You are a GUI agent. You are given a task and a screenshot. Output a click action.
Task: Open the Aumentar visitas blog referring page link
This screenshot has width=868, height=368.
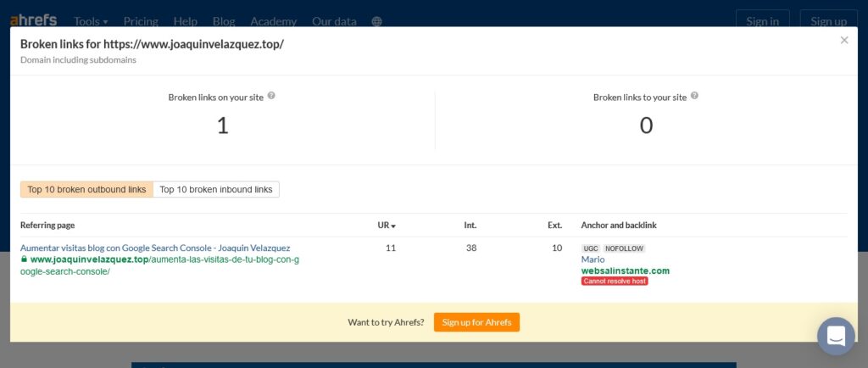point(155,248)
